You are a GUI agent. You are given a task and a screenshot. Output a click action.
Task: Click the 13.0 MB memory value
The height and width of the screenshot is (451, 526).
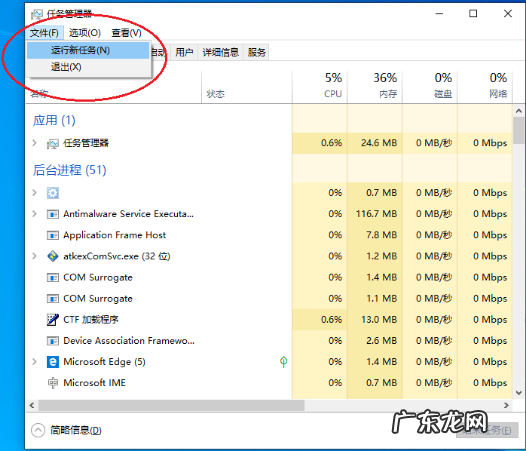click(379, 319)
